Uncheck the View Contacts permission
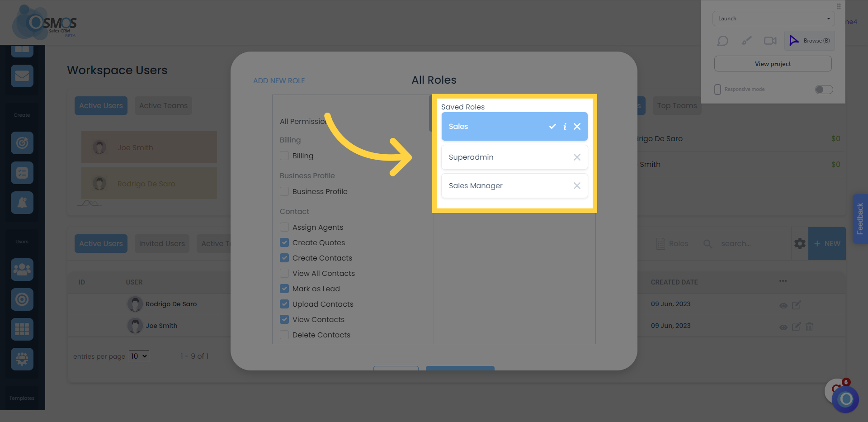The height and width of the screenshot is (422, 868). pos(284,319)
